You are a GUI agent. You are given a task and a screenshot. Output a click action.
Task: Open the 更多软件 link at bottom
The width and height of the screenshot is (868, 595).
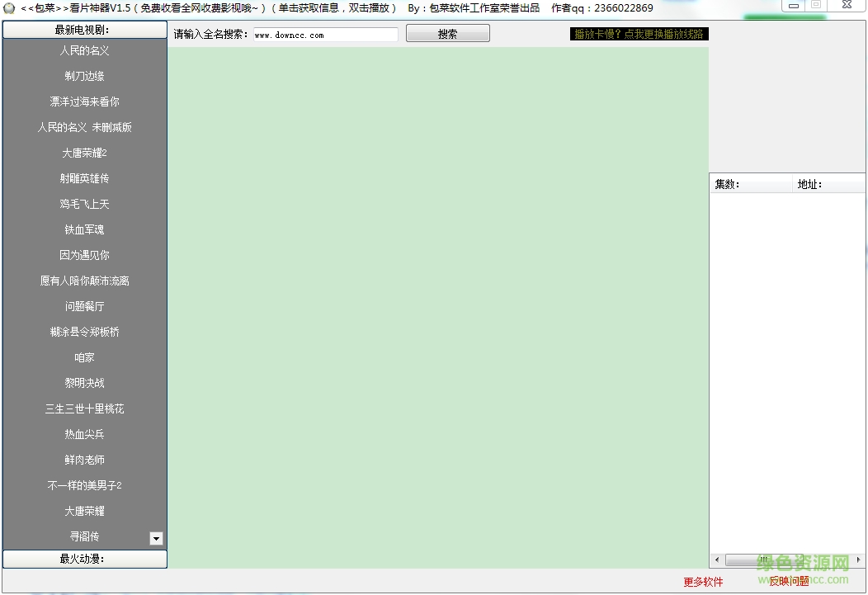[x=702, y=581]
